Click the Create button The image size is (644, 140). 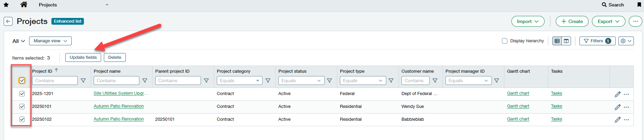[572, 21]
